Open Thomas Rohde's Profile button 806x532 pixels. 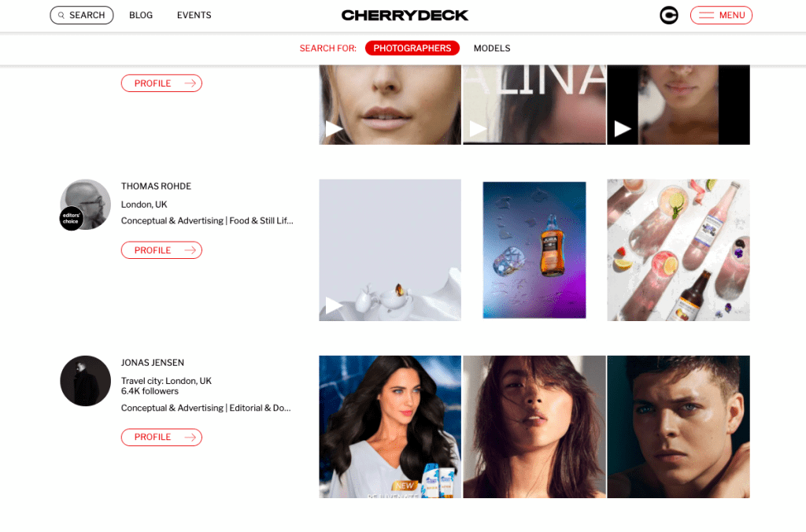161,250
